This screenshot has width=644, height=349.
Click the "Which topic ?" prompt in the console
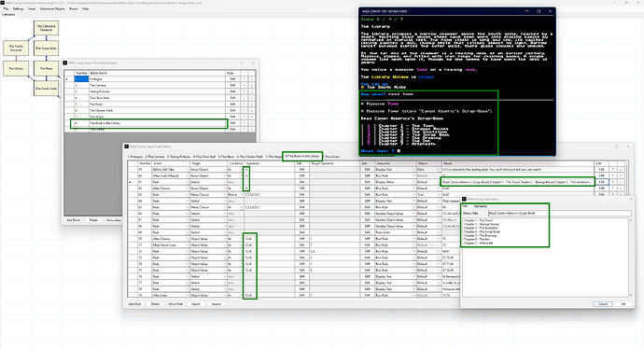[x=377, y=151]
